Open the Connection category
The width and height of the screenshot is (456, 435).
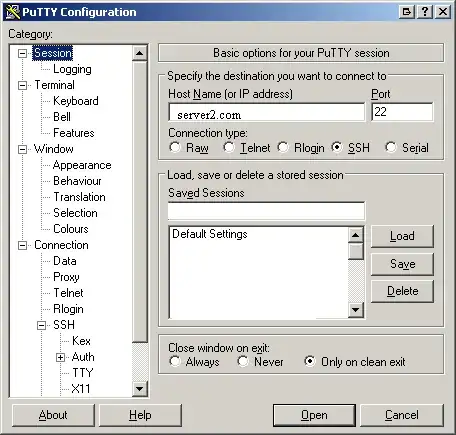(61, 245)
